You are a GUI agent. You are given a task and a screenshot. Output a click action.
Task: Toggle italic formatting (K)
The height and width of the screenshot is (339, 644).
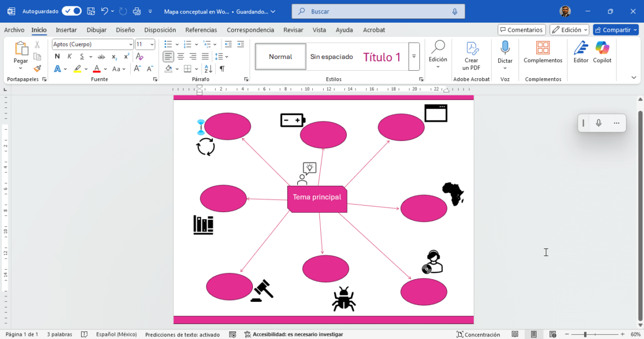(70, 57)
